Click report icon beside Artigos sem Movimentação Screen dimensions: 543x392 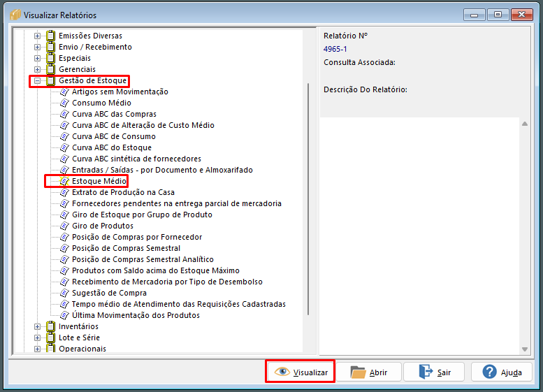click(64, 92)
